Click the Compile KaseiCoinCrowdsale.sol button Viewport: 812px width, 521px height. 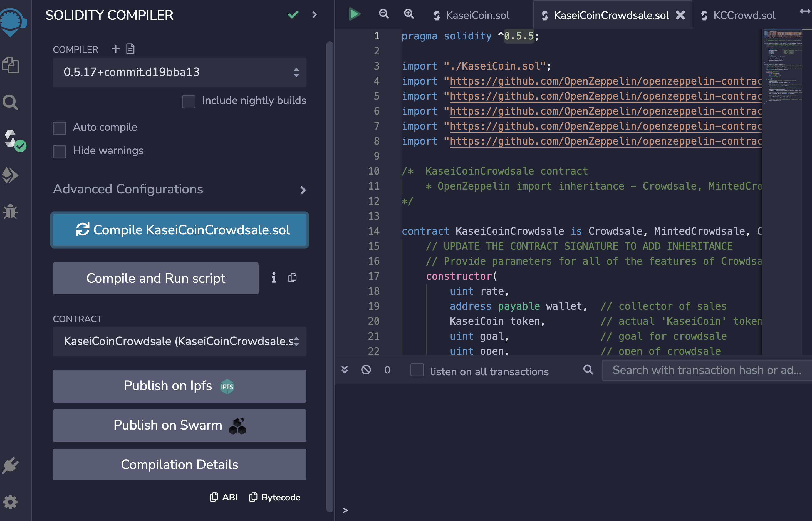coord(179,230)
